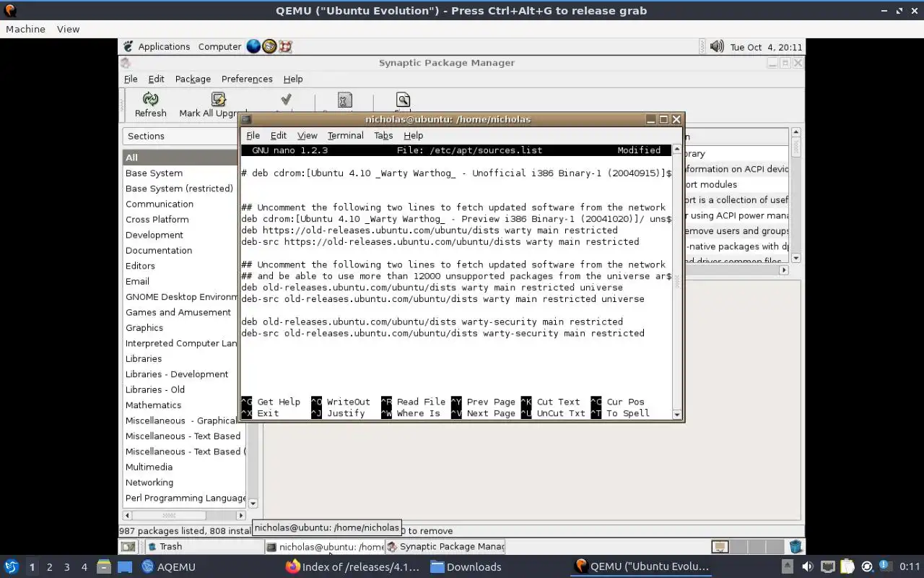Image resolution: width=924 pixels, height=578 pixels.
Task: Click the host tray notification info icon
Action: [x=884, y=566]
